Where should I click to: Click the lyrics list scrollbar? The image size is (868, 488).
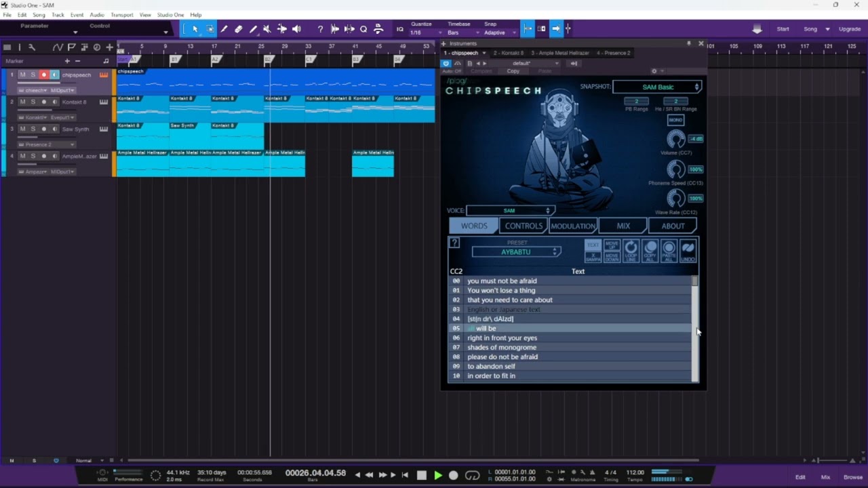point(694,329)
